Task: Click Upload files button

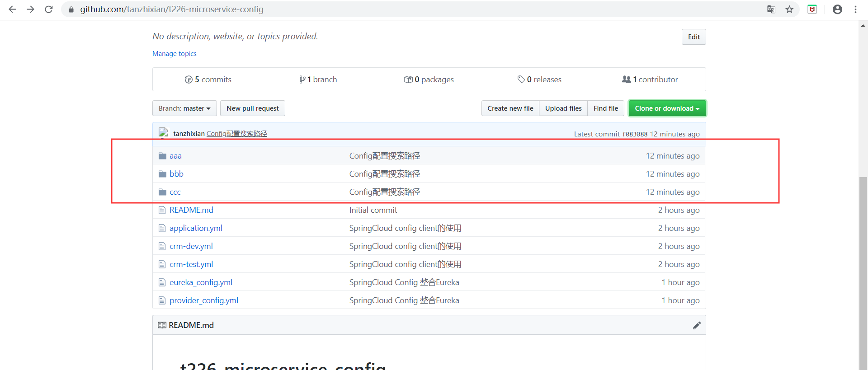Action: (x=563, y=108)
